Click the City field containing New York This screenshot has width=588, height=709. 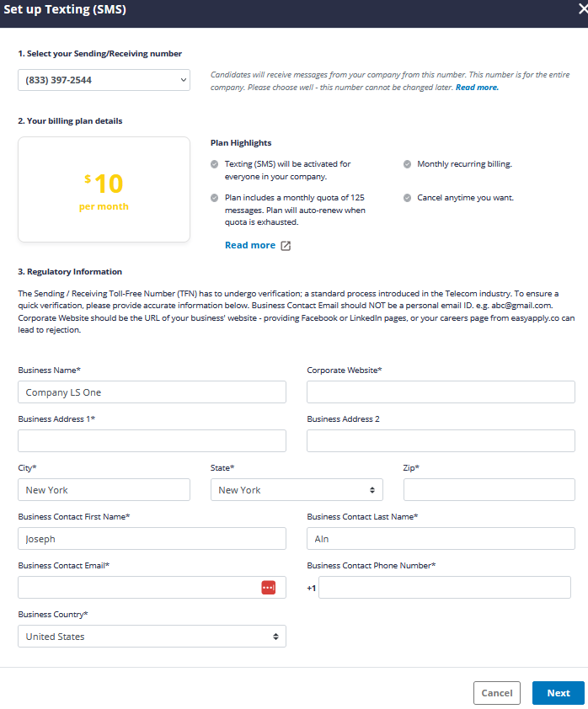tap(104, 490)
